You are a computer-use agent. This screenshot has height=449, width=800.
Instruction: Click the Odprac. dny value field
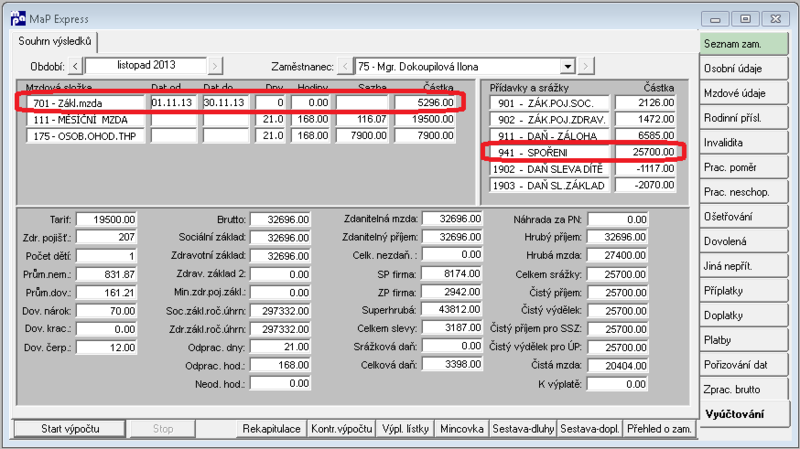pos(280,347)
